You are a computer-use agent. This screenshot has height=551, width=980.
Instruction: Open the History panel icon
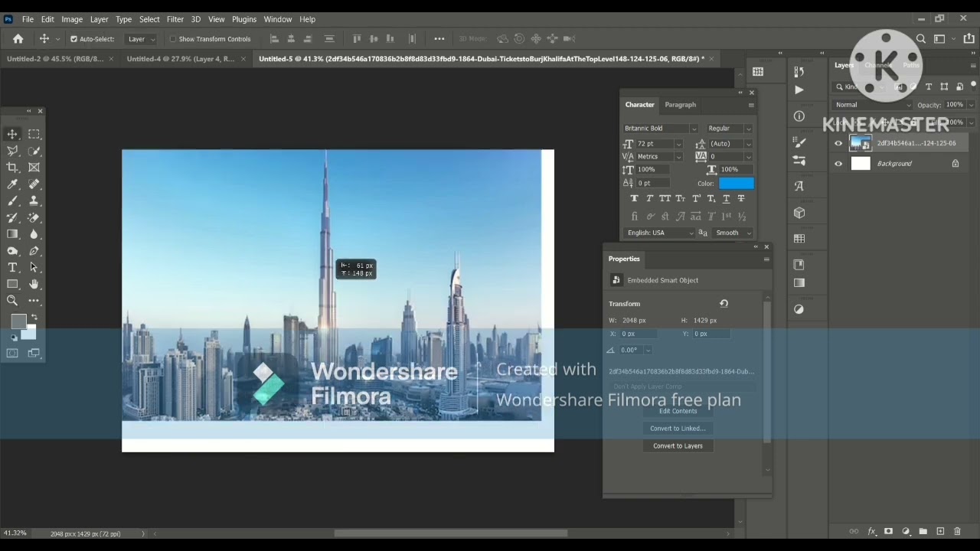click(x=799, y=71)
